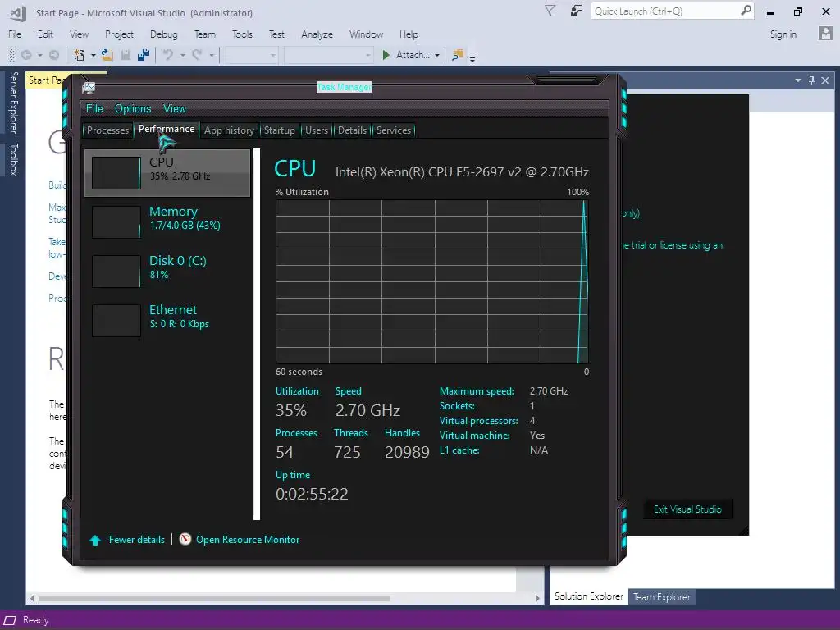
Task: Click the notifications flag icon in title bar
Action: click(550, 11)
